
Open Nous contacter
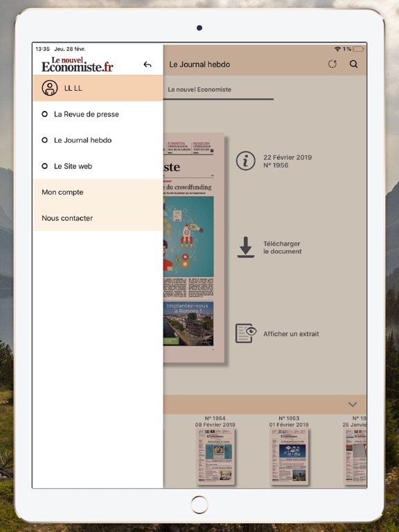click(x=98, y=218)
